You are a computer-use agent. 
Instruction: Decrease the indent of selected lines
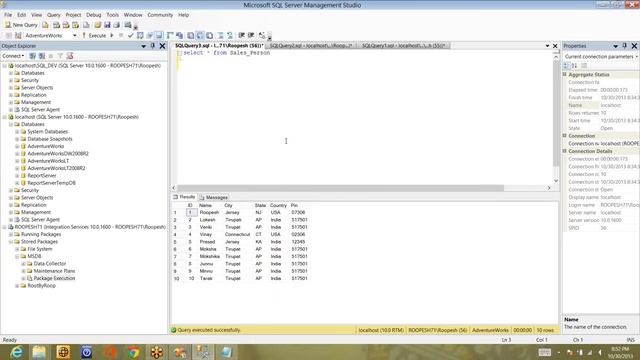(x=242, y=36)
